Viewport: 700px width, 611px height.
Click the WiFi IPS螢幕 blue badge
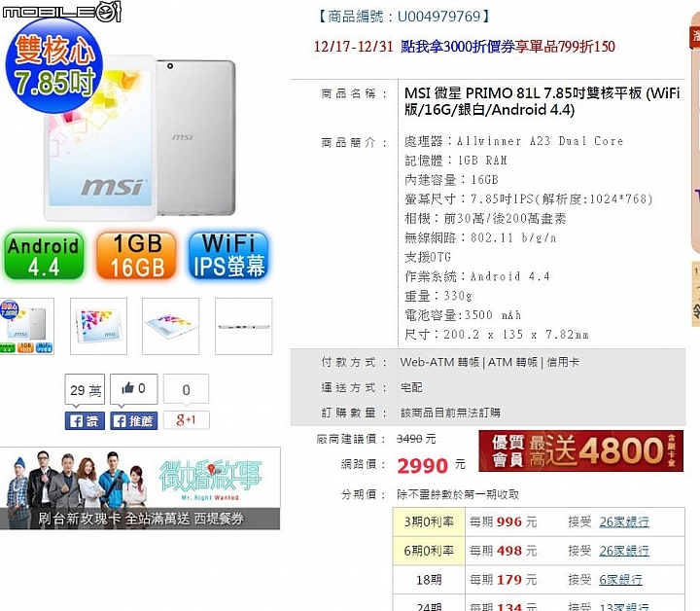[x=228, y=256]
